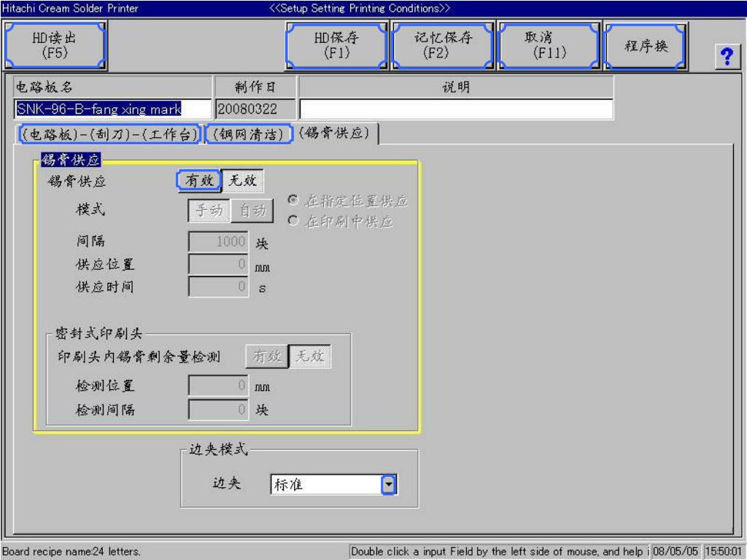Disable 印刷头内锡膏剩余量检测 with 无效
This screenshot has width=747, height=560.
[x=309, y=356]
